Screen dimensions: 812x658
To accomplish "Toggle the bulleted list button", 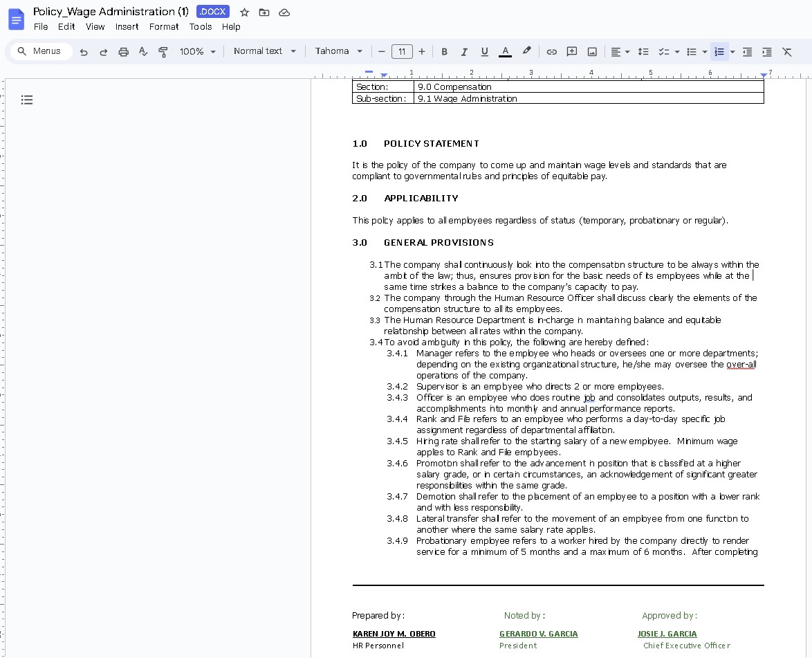I will (692, 52).
